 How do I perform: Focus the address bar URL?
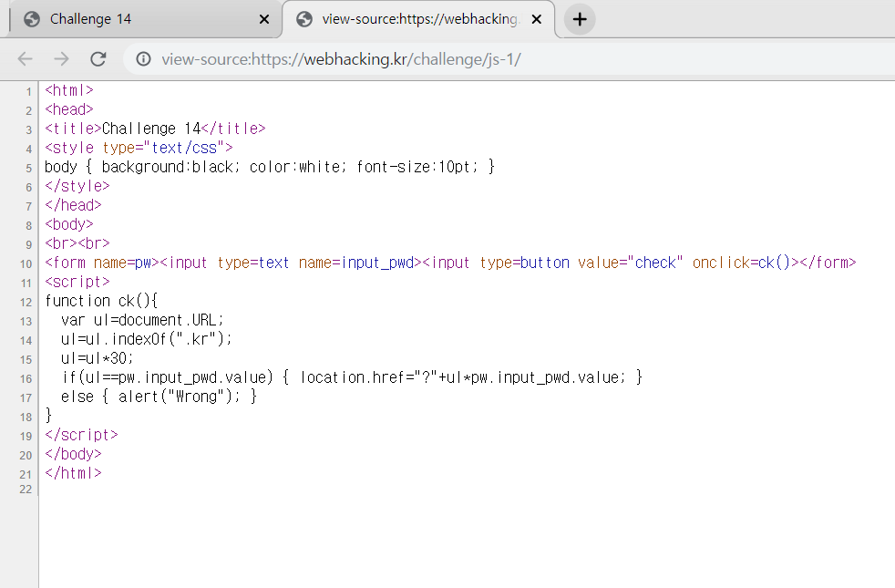[342, 59]
